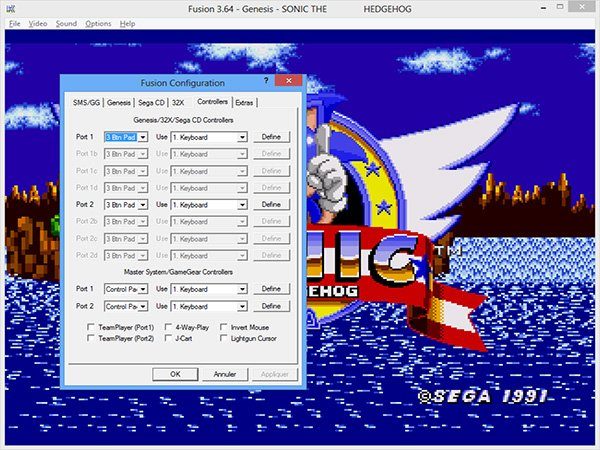Click the Genesis/32X/Sega CD Controllers heading
600x450 pixels.
[x=183, y=120]
